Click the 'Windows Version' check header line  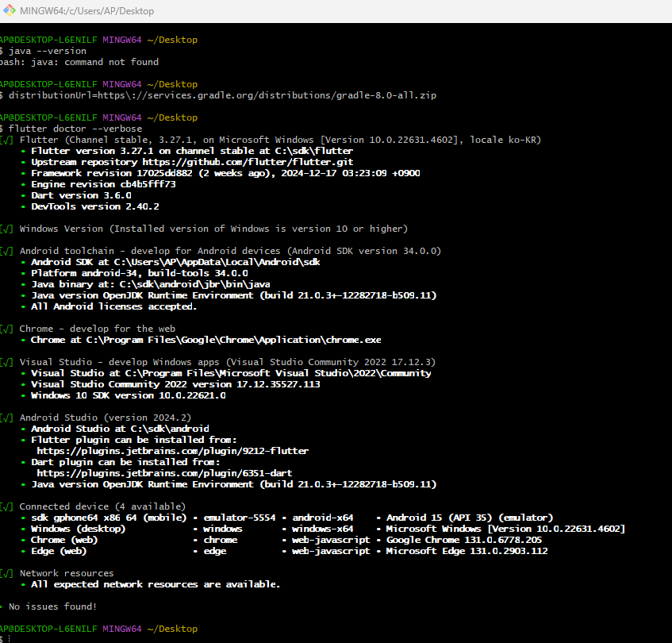pyautogui.click(x=204, y=229)
